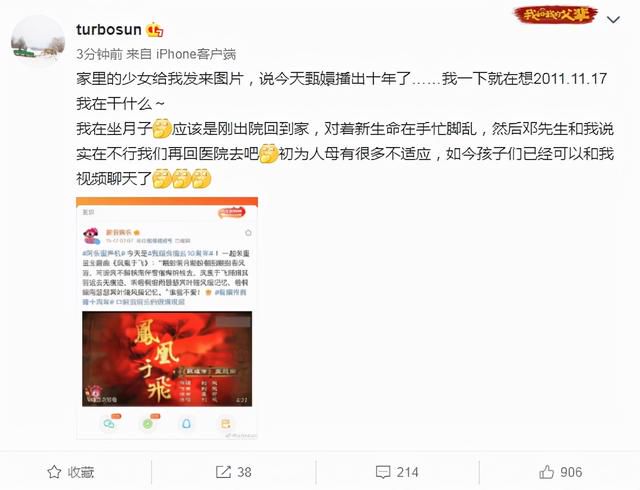Click the iPhone客户端 source link

196,54
